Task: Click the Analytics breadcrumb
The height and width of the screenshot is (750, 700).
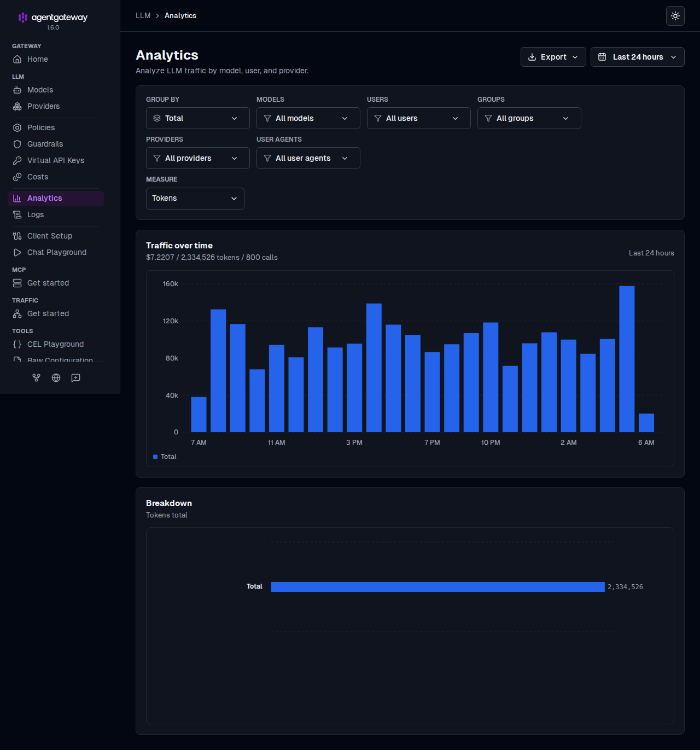Action: 180,15
